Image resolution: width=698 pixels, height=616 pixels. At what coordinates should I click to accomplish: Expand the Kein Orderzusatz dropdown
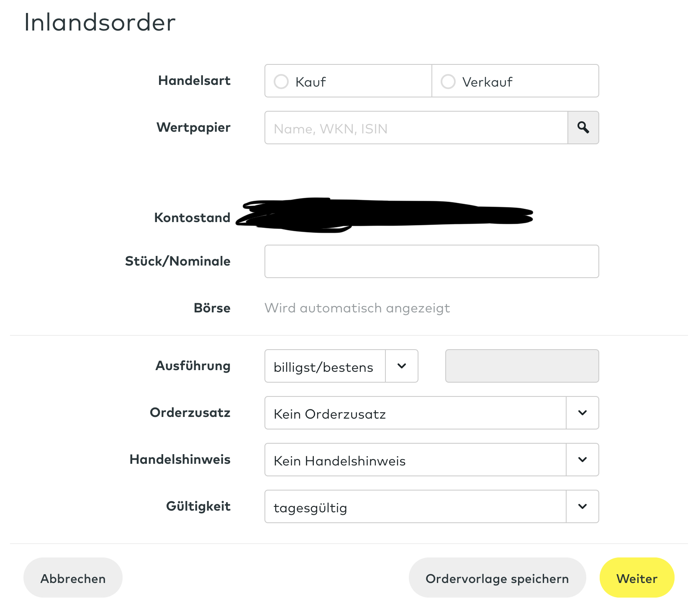415,413
